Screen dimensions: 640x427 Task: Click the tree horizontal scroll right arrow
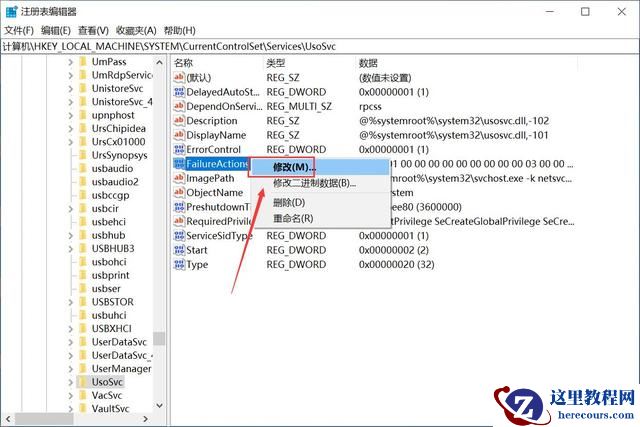point(146,419)
